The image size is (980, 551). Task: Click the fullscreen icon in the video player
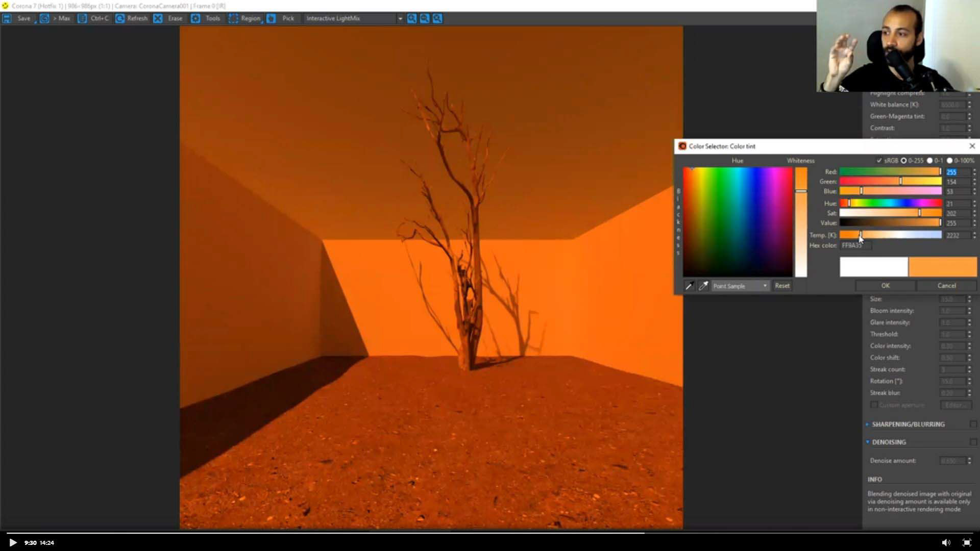click(967, 542)
